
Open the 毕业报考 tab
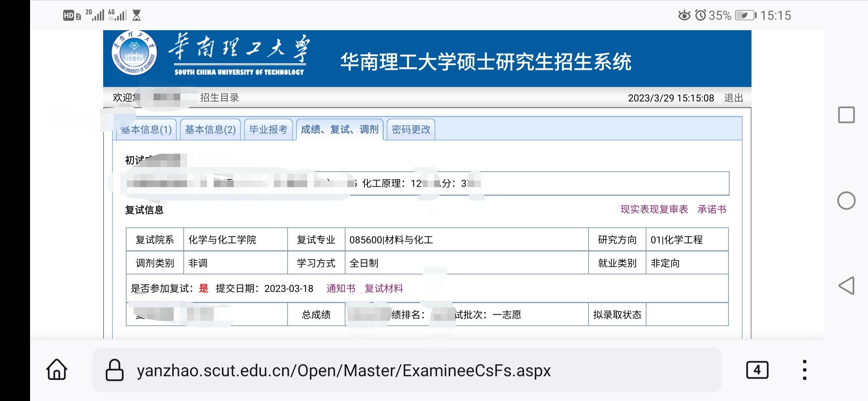coord(268,130)
